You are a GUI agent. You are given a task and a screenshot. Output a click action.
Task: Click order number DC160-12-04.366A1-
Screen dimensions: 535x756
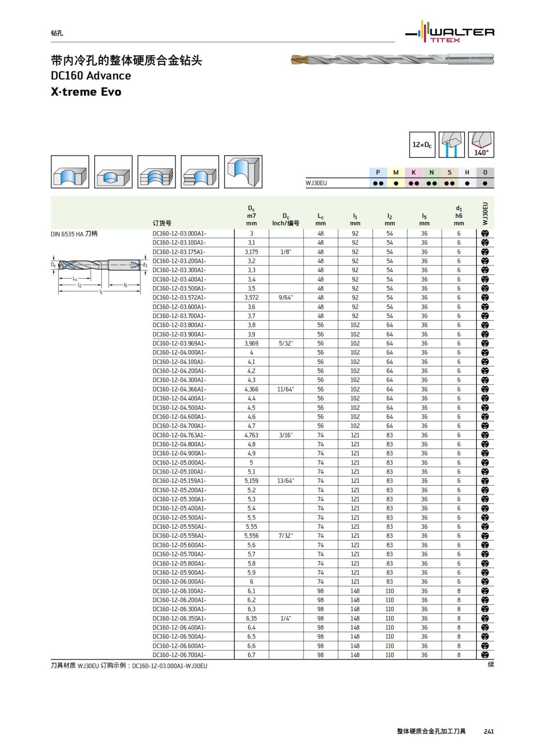click(179, 389)
